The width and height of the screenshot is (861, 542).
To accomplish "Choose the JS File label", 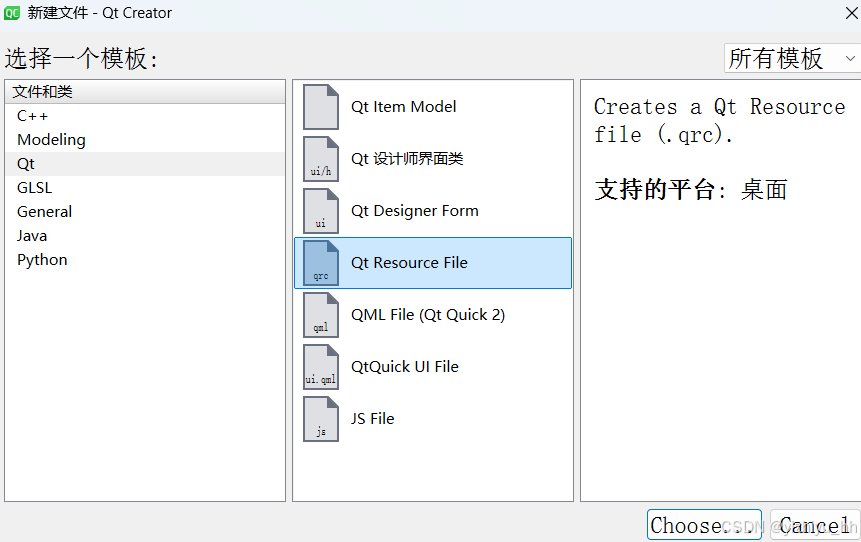I will click(x=372, y=419).
